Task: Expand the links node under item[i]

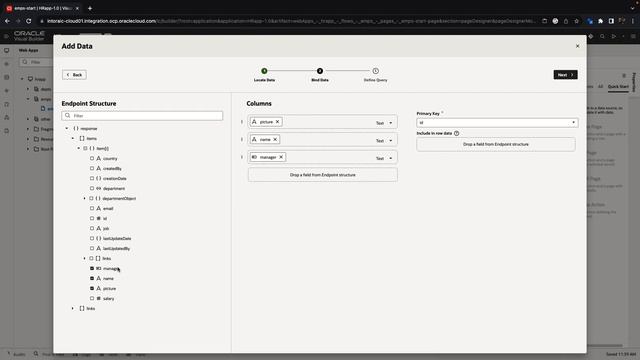Action: (x=84, y=258)
